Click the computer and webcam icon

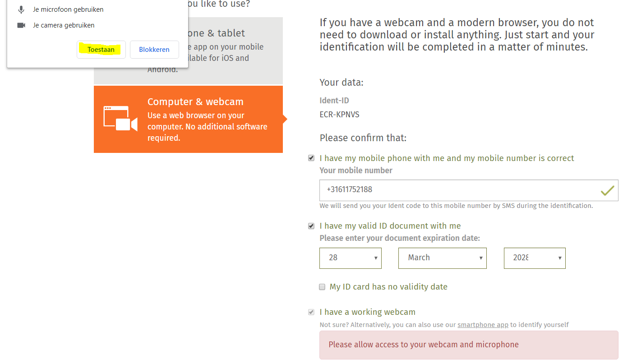(120, 119)
